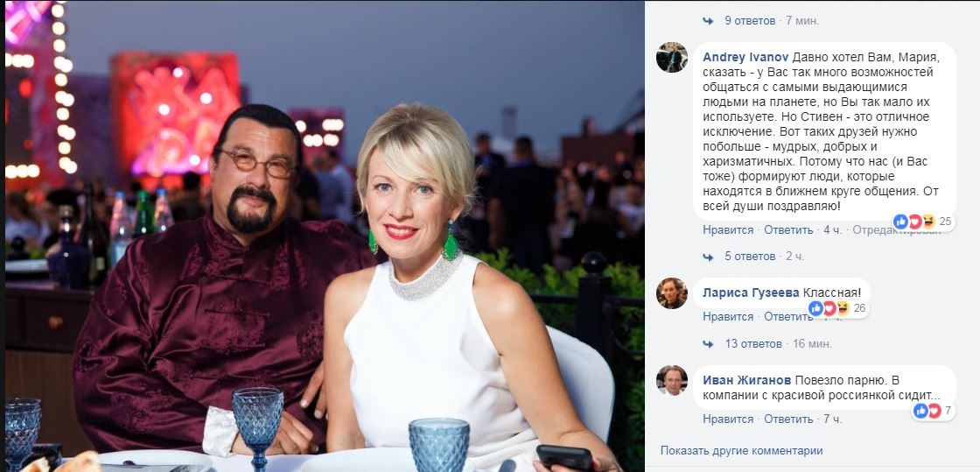Expand the "5 ответов" reply thread
The height and width of the screenshot is (472, 980).
click(x=750, y=257)
